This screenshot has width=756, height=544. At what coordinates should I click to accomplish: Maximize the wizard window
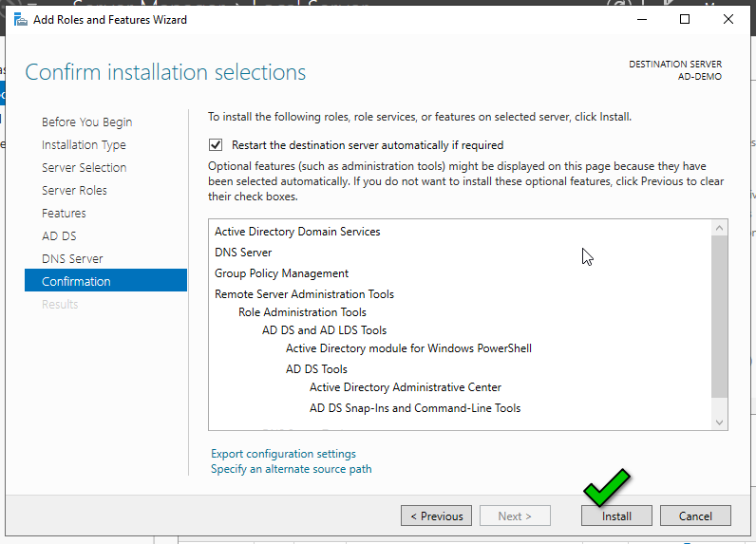pyautogui.click(x=685, y=19)
